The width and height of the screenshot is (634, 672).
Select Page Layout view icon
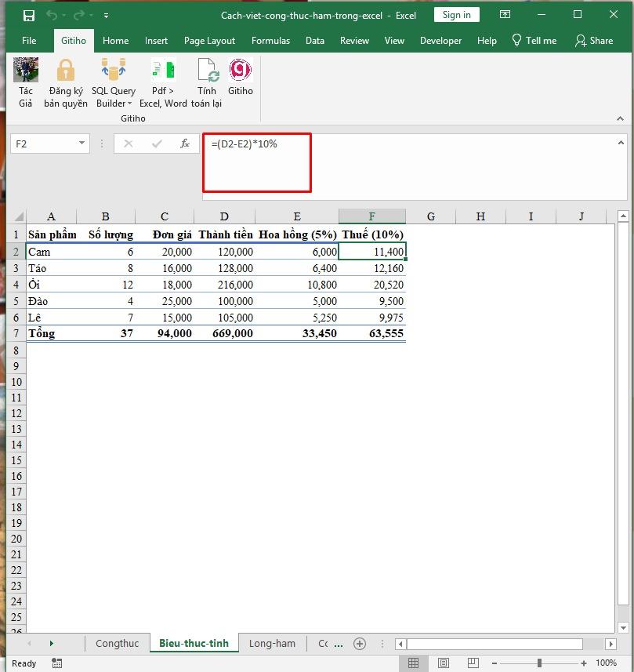tap(443, 663)
